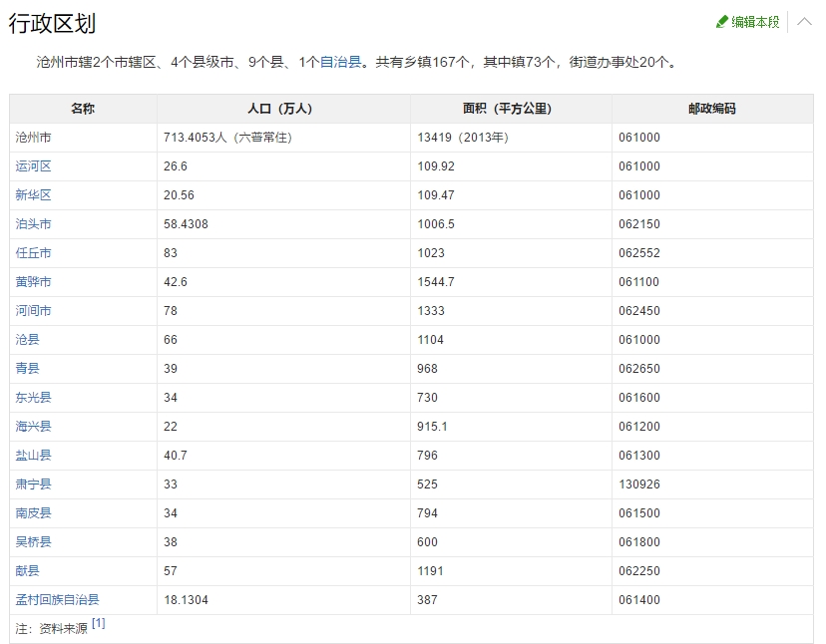This screenshot has height=644, width=826.
Task: Open the 海兴县 entry link
Action: pyautogui.click(x=33, y=427)
